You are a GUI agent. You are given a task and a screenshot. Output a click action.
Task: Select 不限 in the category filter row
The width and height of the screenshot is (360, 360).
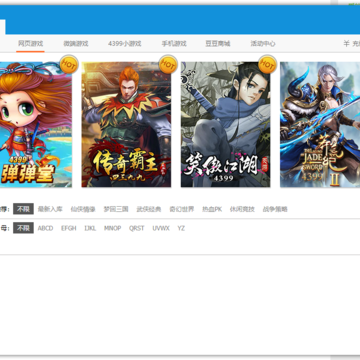[23, 209]
